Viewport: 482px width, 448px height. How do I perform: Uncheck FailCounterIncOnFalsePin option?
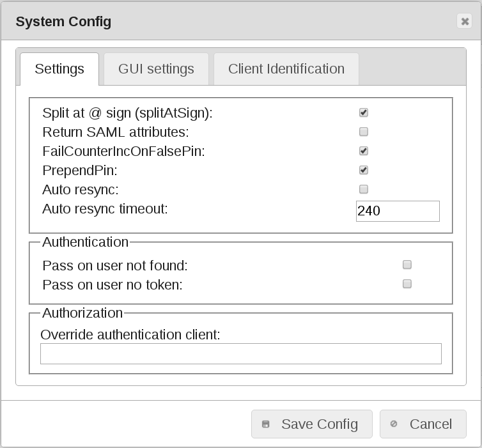pyautogui.click(x=364, y=151)
